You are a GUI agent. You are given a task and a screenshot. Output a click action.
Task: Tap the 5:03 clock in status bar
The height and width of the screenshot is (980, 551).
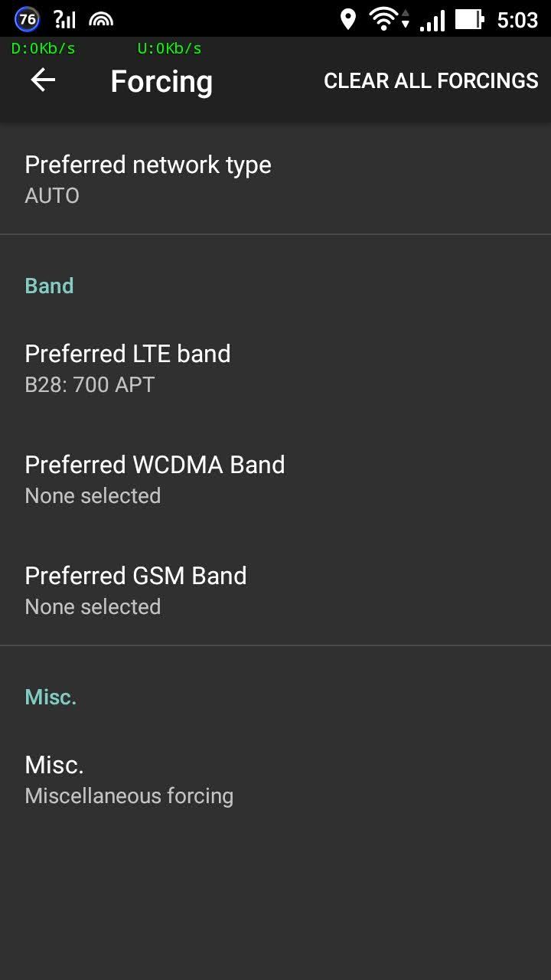[517, 20]
